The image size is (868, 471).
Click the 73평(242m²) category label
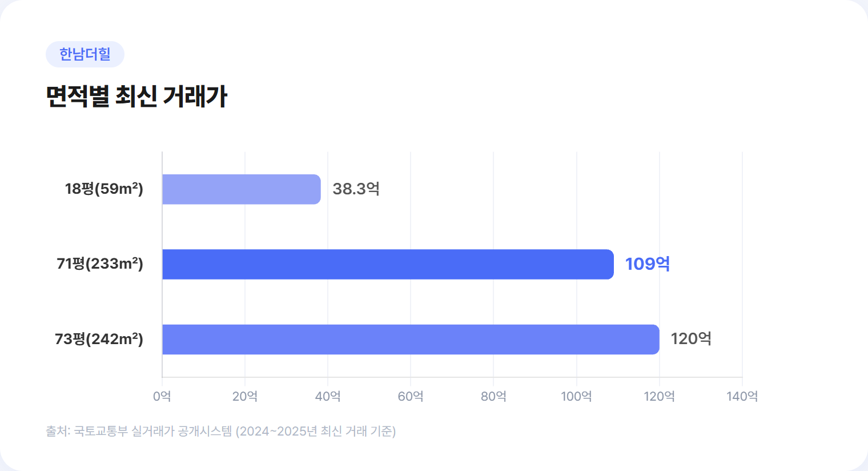[x=99, y=339]
